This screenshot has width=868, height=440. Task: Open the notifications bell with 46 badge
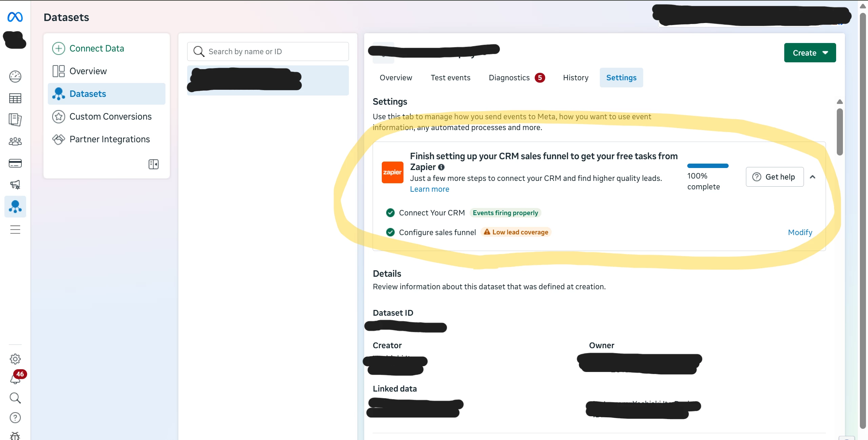pyautogui.click(x=16, y=378)
